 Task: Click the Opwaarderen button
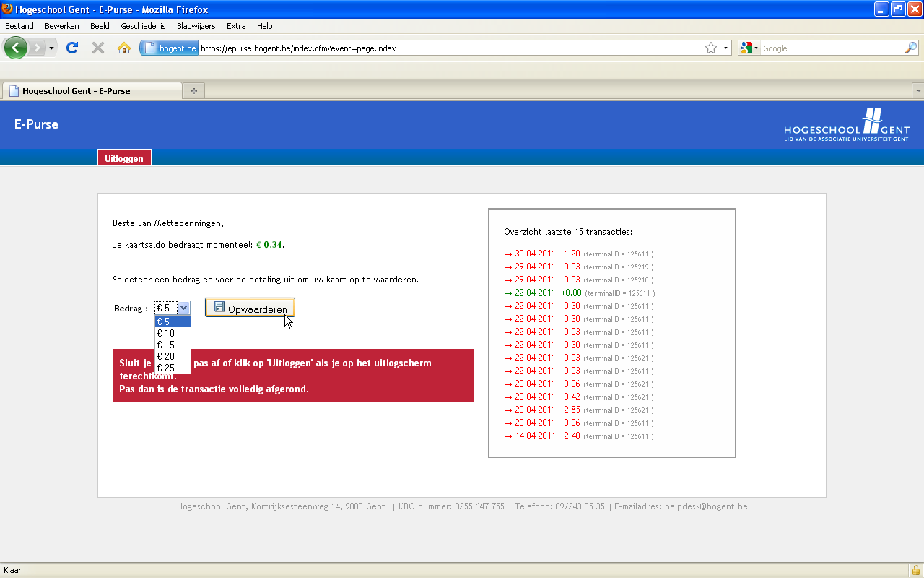click(250, 308)
